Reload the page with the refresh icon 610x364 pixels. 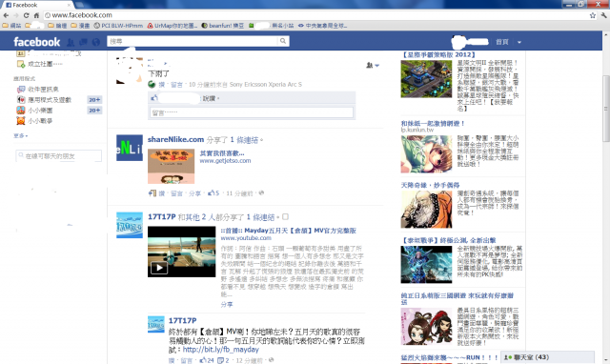tap(26, 15)
